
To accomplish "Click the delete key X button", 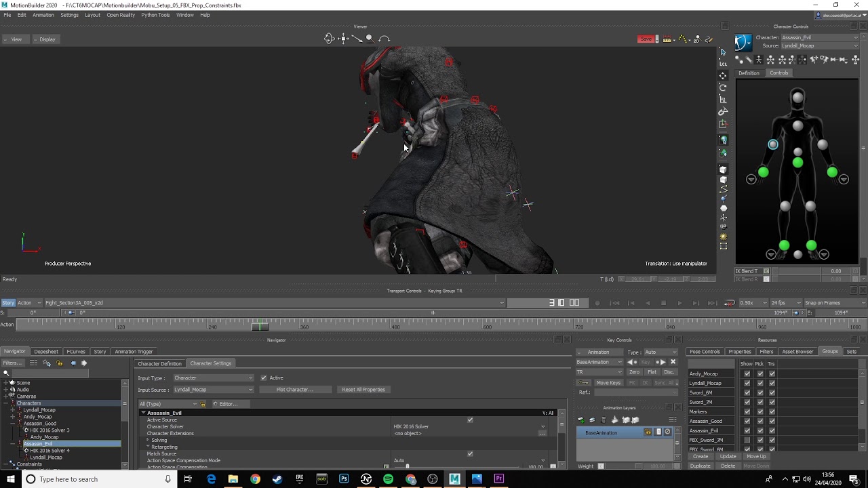I will [673, 362].
